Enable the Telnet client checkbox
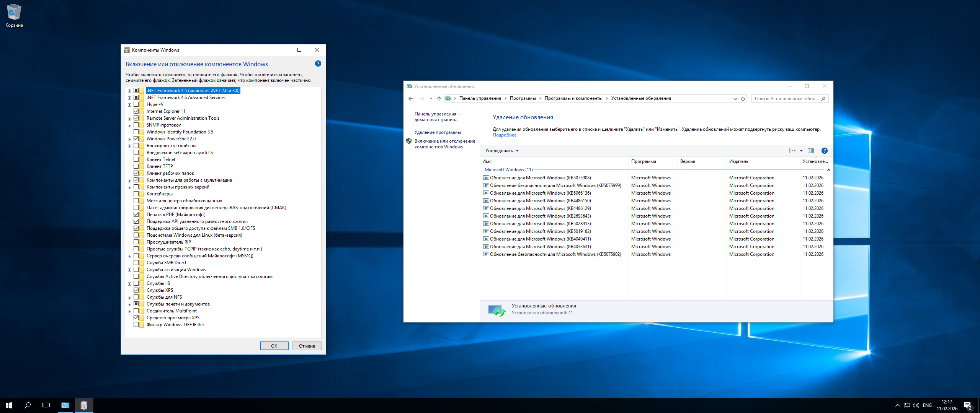This screenshot has height=413, width=980. [x=136, y=159]
